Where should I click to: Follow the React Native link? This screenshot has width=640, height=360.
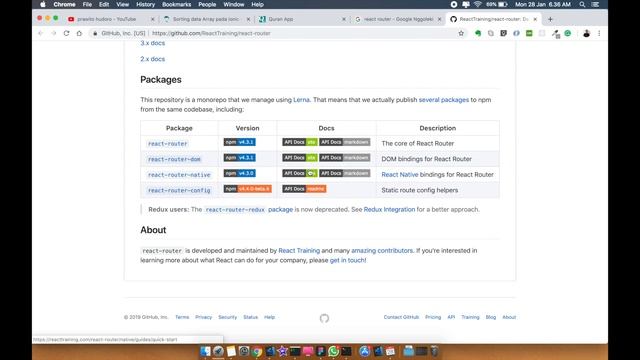pyautogui.click(x=400, y=174)
